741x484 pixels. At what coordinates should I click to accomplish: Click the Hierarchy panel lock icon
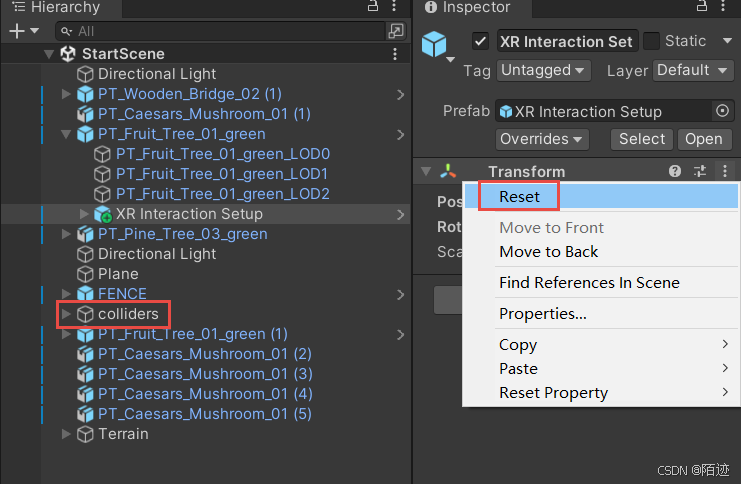tap(373, 6)
